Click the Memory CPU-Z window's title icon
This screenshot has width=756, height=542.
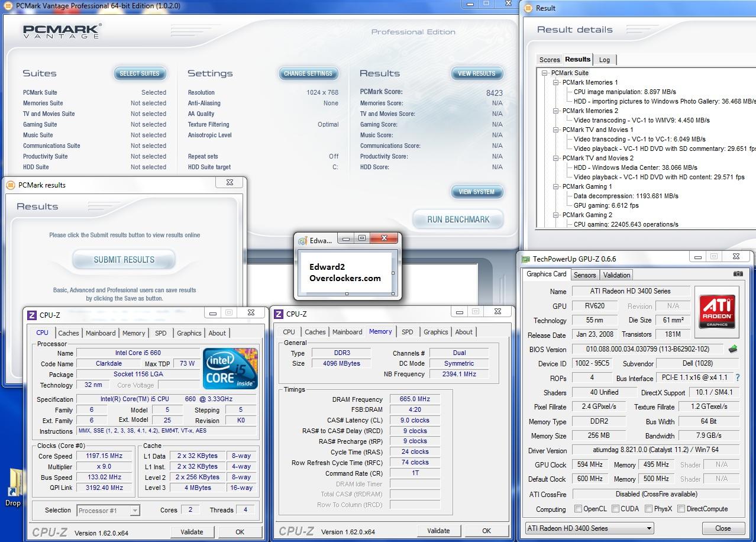click(279, 314)
